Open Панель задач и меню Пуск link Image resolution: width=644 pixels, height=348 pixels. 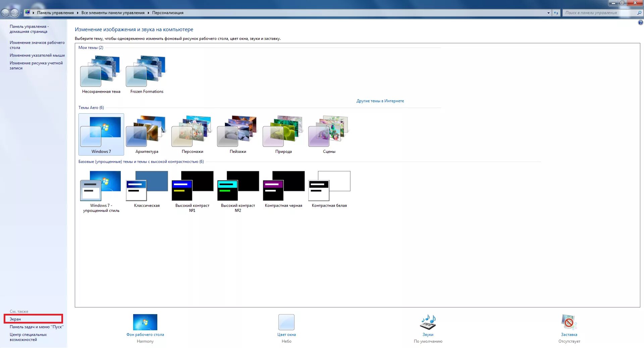[x=37, y=327]
